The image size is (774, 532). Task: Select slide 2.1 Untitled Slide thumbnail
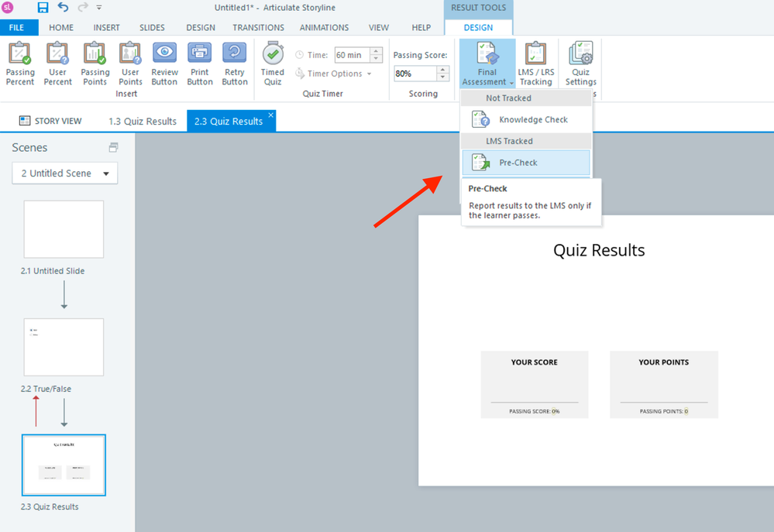pos(64,229)
